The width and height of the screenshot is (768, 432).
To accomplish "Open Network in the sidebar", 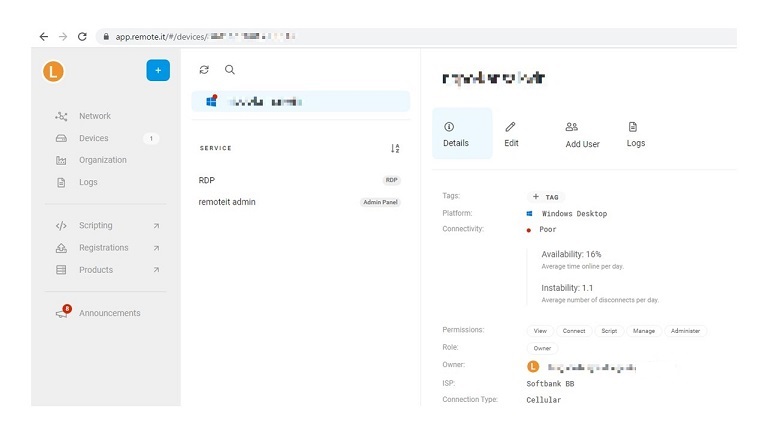I will pyautogui.click(x=95, y=116).
